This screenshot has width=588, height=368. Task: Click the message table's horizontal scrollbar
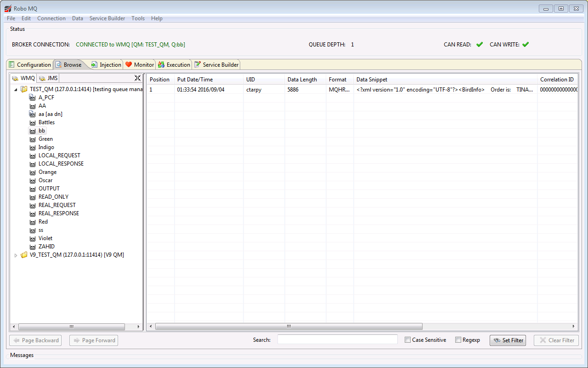pos(288,327)
